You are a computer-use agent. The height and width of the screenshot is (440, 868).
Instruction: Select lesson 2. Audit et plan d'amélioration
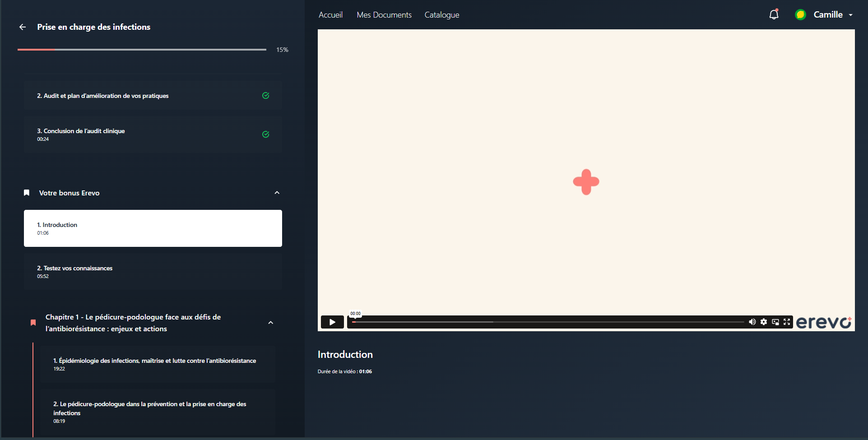point(153,95)
